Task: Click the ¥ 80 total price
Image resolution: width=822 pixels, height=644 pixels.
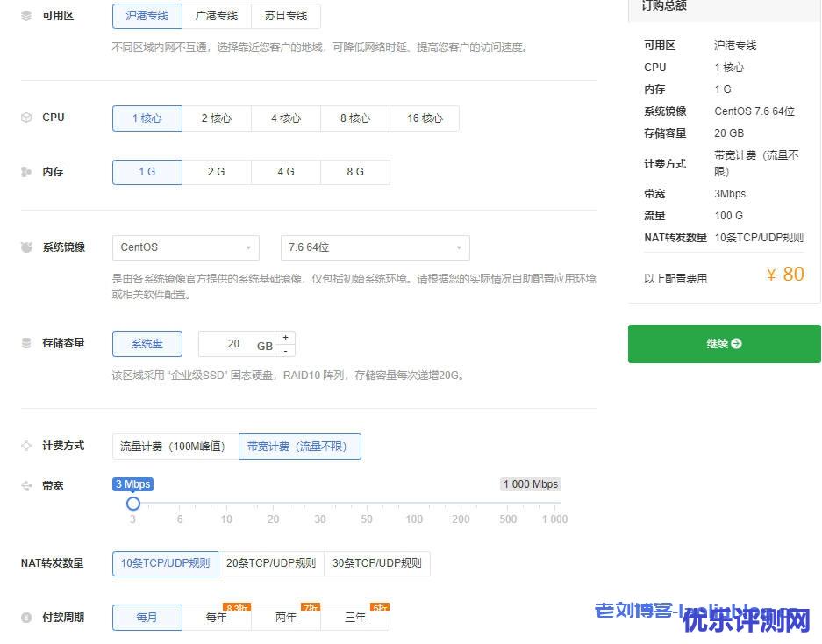Action: (785, 275)
